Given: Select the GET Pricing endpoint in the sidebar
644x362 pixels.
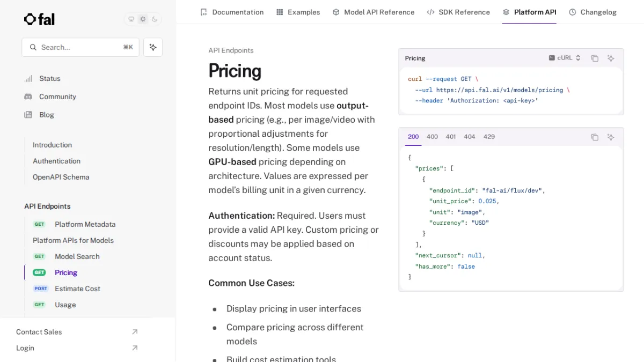Looking at the screenshot, I should [x=55, y=272].
